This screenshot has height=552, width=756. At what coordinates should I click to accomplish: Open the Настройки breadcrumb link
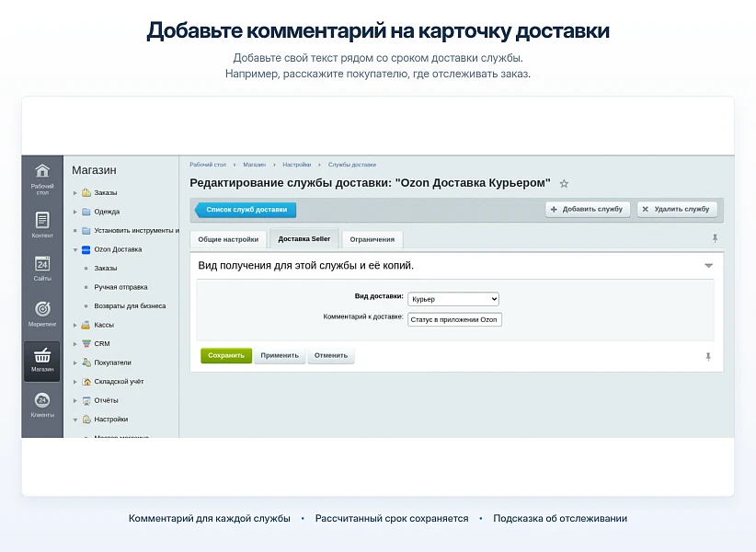pos(297,165)
